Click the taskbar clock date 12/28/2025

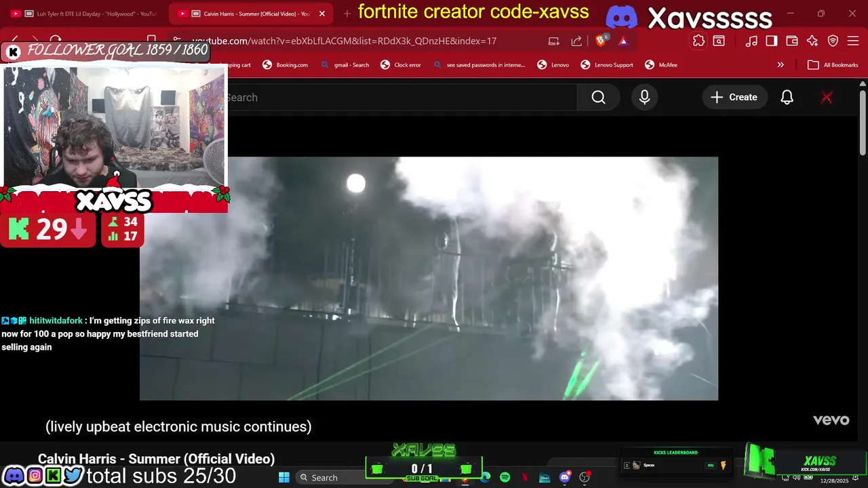click(833, 481)
